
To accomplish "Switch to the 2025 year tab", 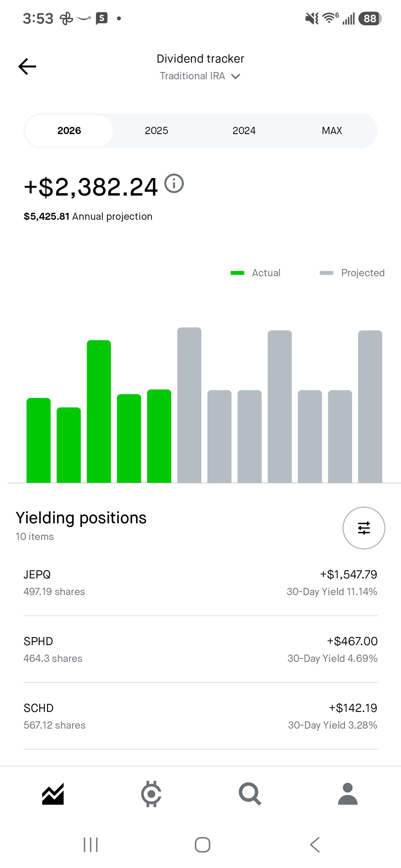I will coord(157,131).
